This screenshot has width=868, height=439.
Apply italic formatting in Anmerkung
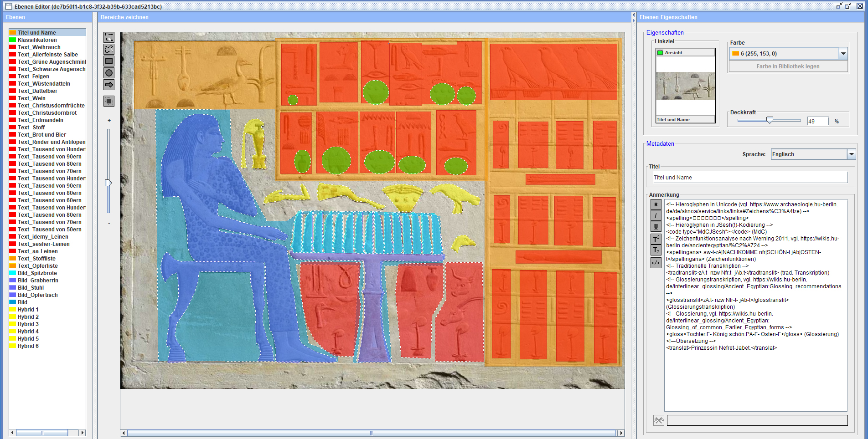click(x=656, y=215)
